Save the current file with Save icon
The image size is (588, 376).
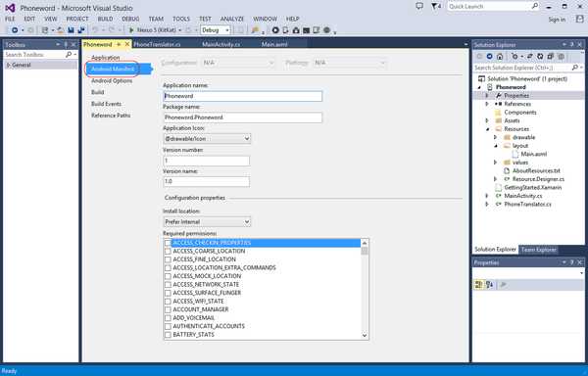pos(71,30)
